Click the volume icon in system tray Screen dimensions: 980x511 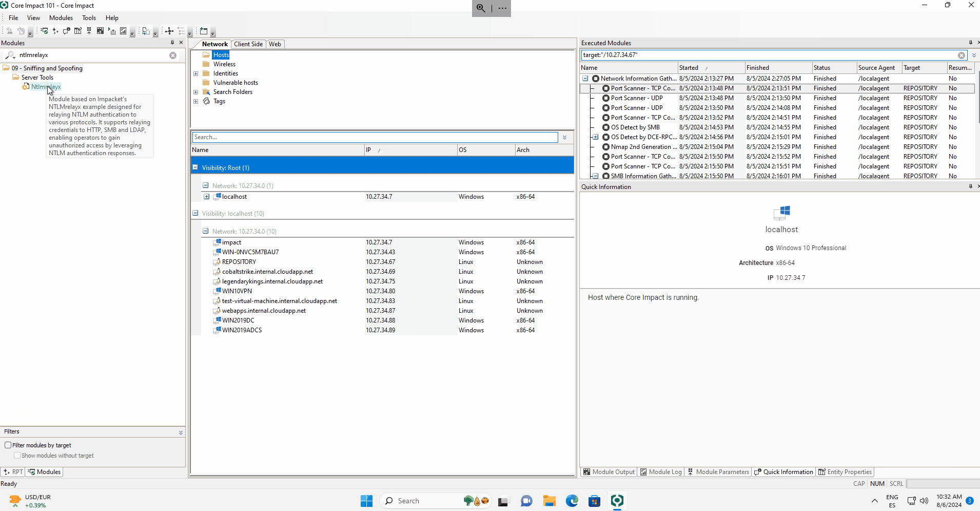tap(924, 501)
